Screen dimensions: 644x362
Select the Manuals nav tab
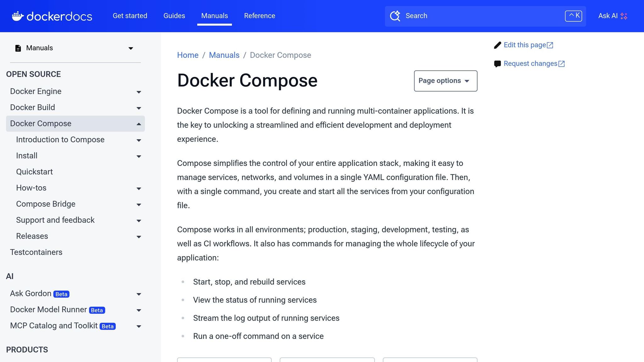point(214,16)
